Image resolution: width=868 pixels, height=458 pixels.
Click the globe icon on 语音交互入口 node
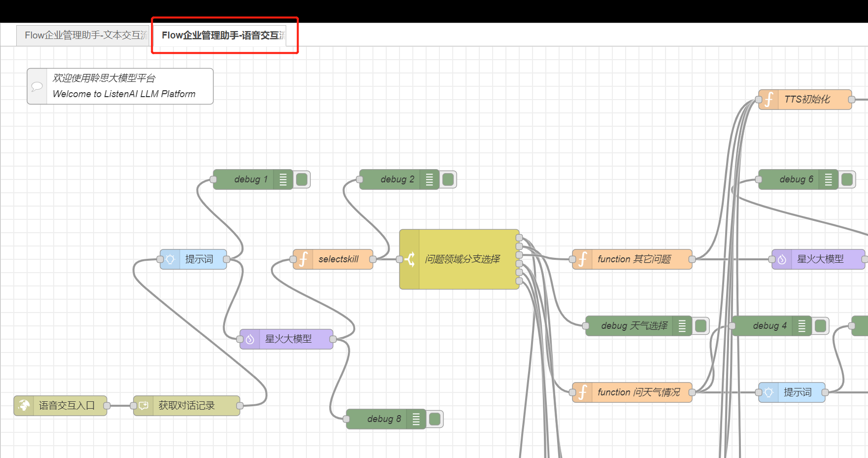24,406
